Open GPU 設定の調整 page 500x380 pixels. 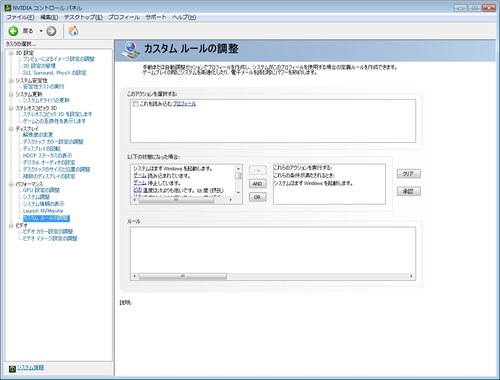(x=41, y=190)
